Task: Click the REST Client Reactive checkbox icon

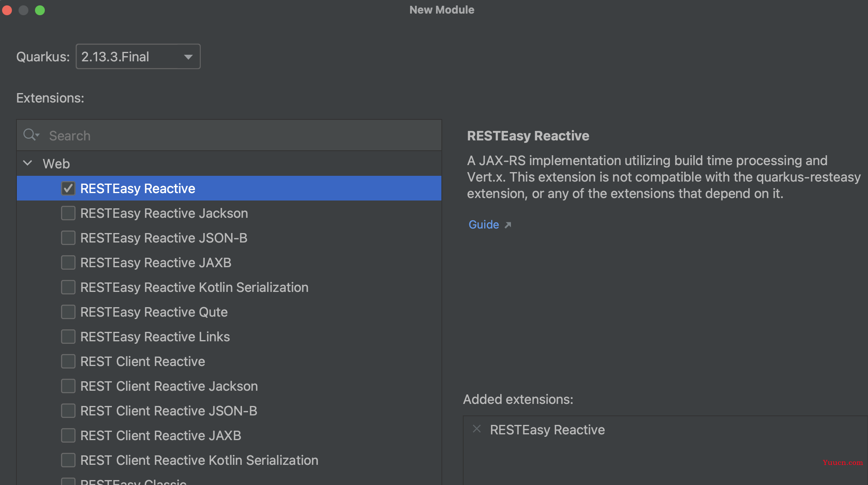Action: pos(68,361)
